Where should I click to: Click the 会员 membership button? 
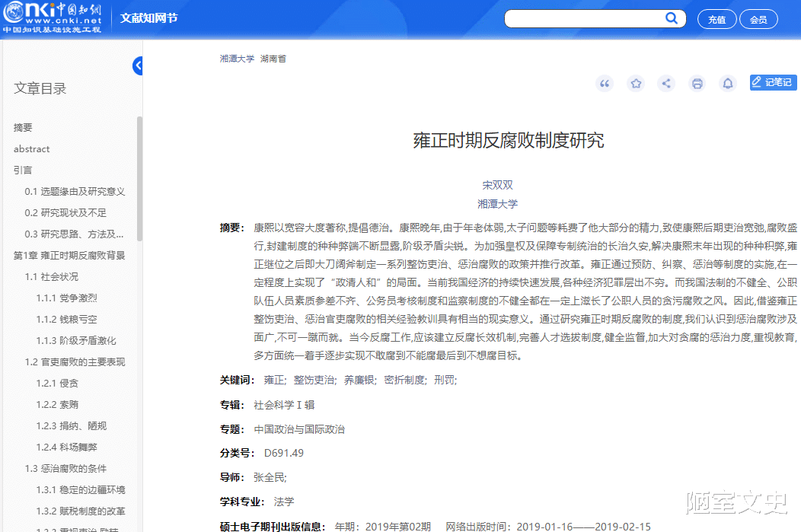pos(758,19)
